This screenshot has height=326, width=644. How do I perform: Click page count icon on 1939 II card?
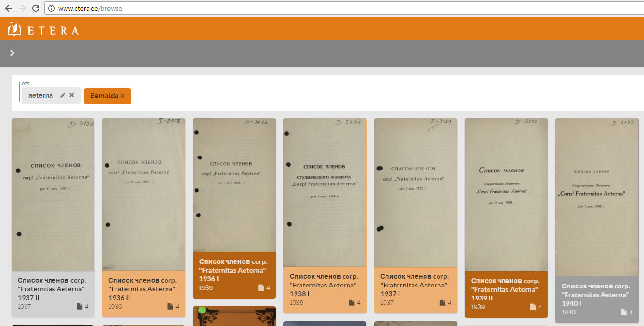point(533,307)
